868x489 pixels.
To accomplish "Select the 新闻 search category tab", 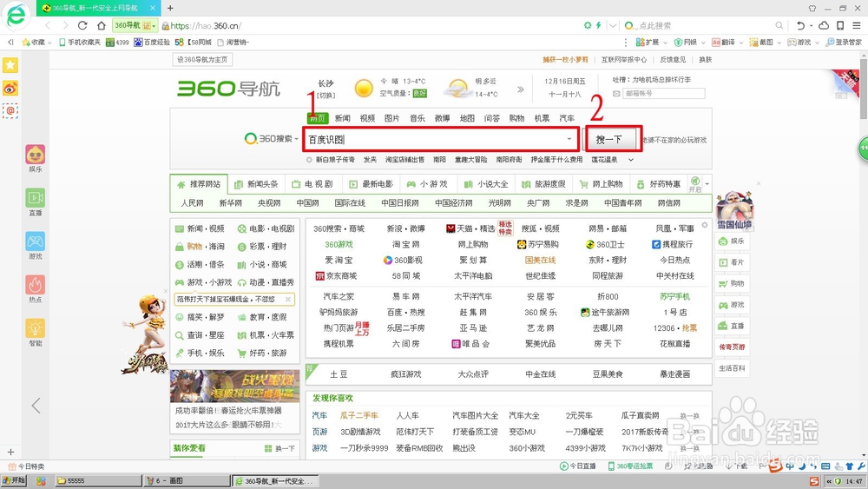I will point(343,118).
